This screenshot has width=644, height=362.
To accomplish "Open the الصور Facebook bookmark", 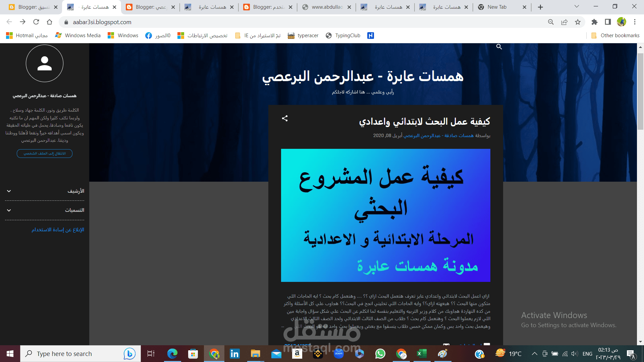I will click(x=158, y=36).
